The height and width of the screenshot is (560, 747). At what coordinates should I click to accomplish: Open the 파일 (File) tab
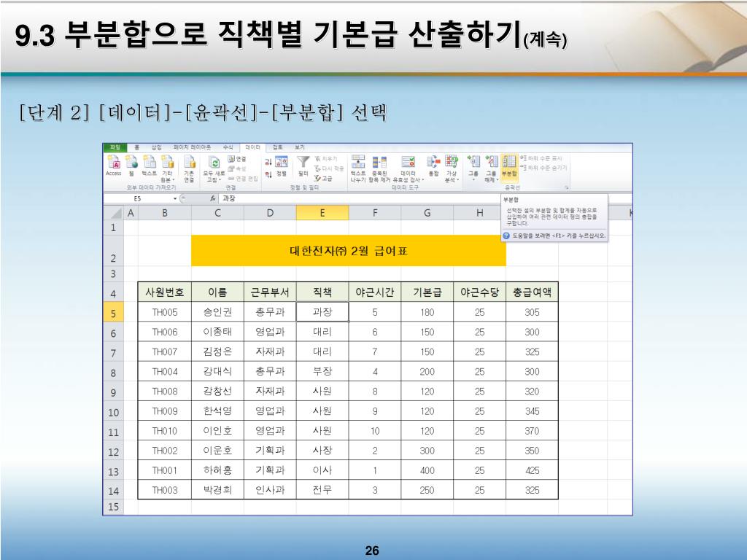(x=115, y=147)
